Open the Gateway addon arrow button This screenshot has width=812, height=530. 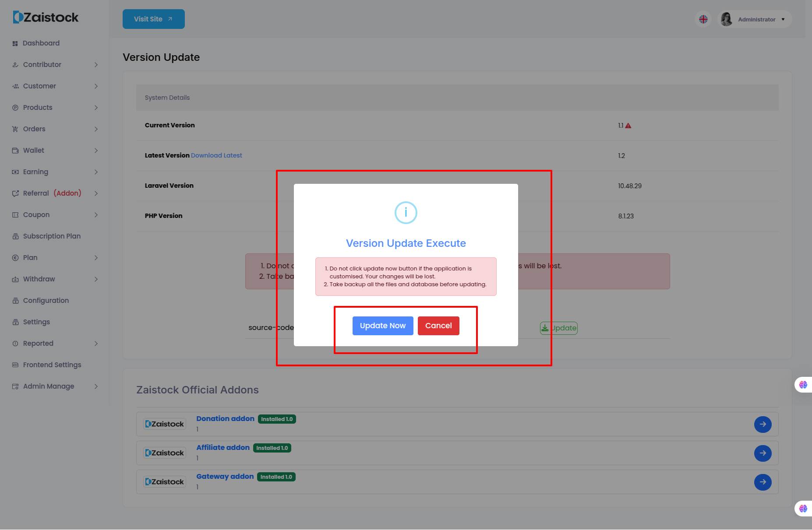pos(763,482)
